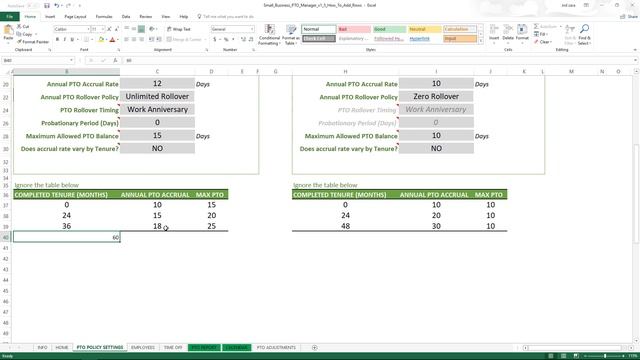Screen dimensions: 640x360
Task: Add a new sheet with plus icon
Action: [314, 347]
